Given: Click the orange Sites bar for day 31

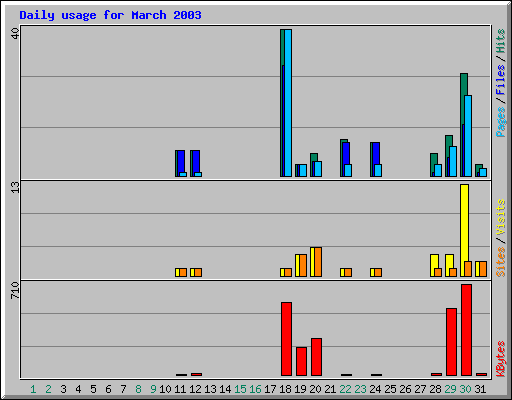Looking at the screenshot, I should point(483,269).
